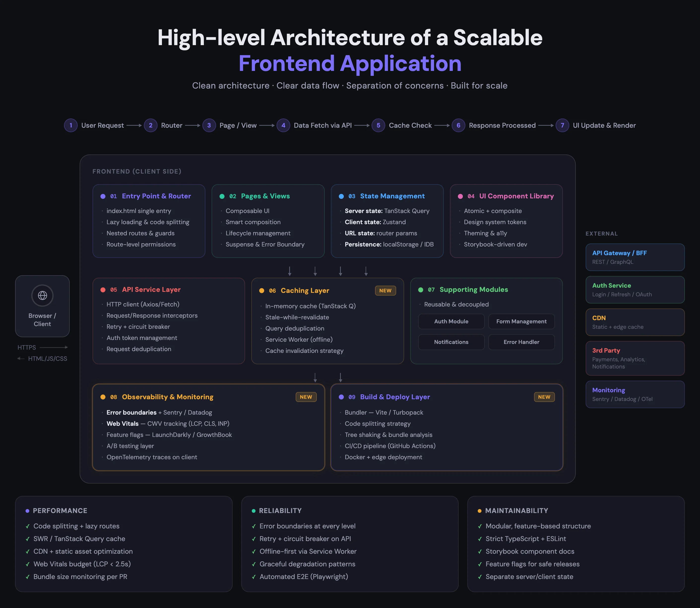Screen dimensions: 700x608
Task: Open the API Gateway / BFF external card
Action: tap(635, 257)
